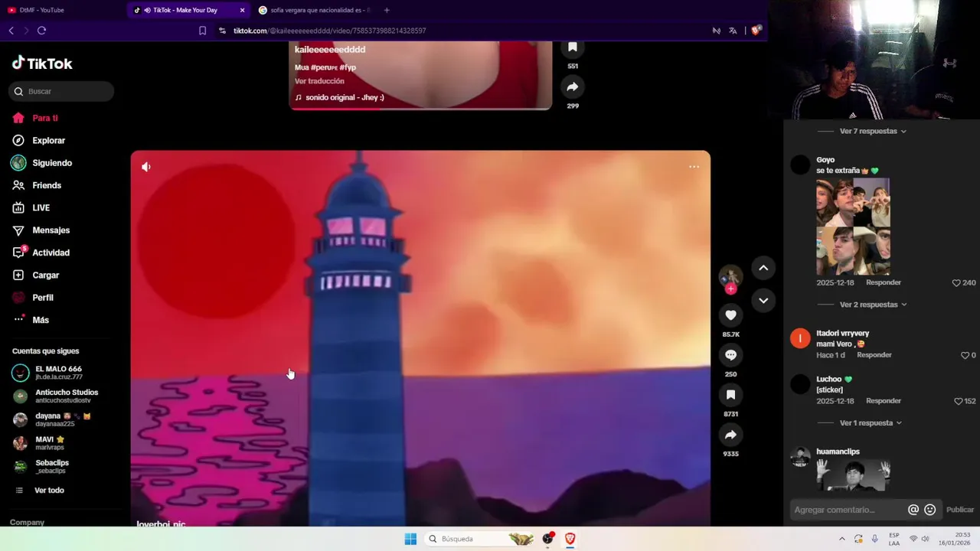Click the TikTok logo
This screenshot has height=551, width=980.
pyautogui.click(x=42, y=64)
